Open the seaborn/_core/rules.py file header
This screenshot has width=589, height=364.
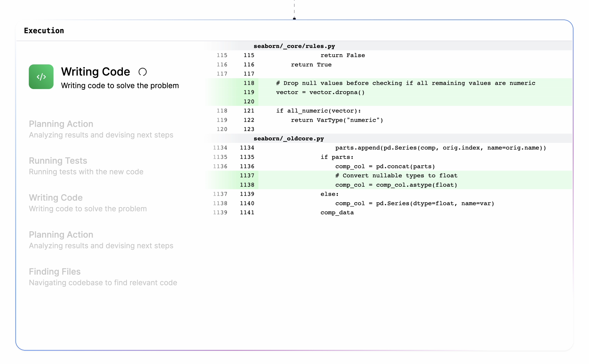pos(294,46)
